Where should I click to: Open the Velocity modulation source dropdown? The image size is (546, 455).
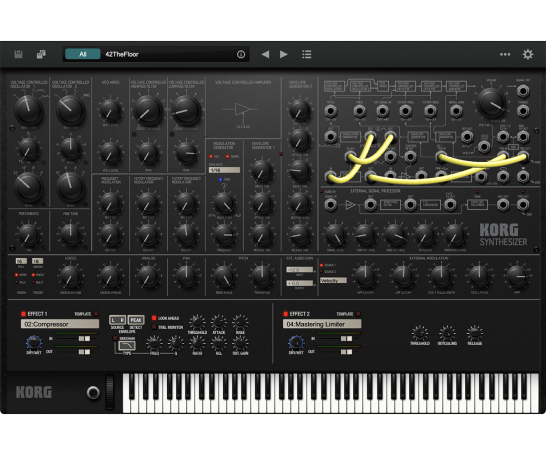coord(333,280)
